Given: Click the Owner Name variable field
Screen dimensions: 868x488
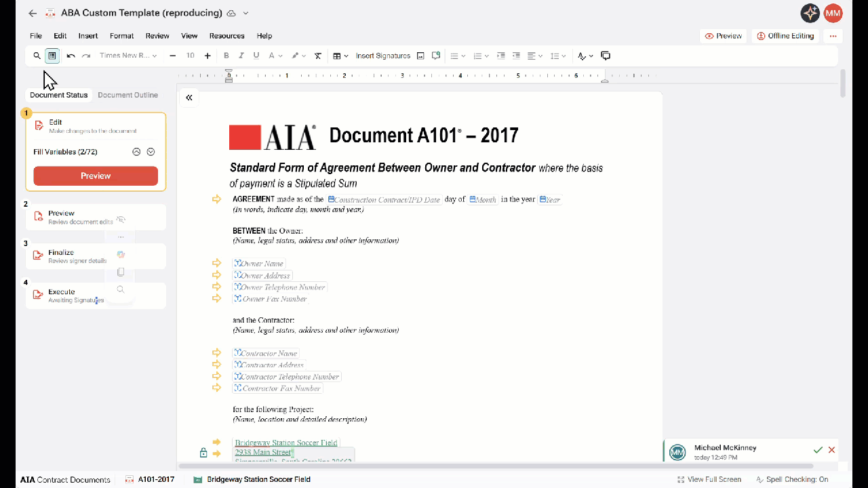Looking at the screenshot, I should pyautogui.click(x=259, y=264).
